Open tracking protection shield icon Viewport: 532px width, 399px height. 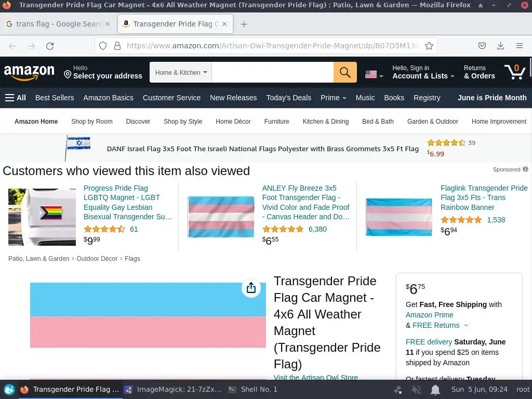point(103,46)
